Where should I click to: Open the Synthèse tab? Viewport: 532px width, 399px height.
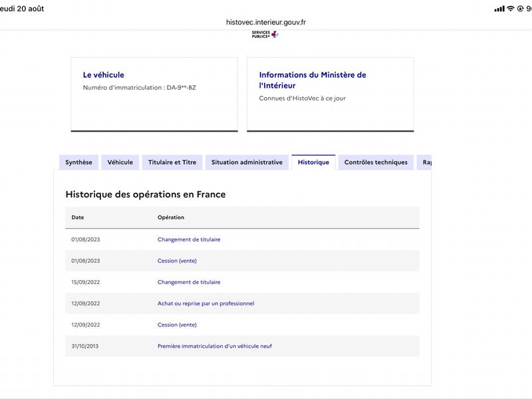click(x=78, y=162)
